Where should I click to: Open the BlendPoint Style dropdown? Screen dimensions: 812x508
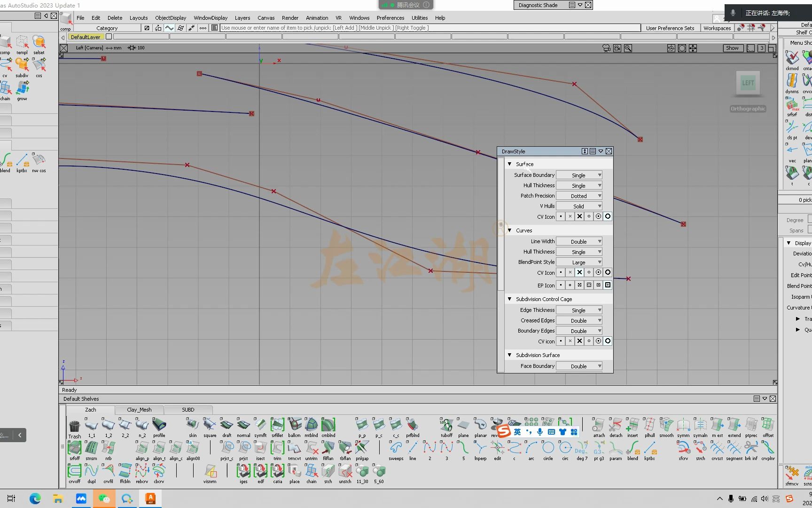(579, 262)
